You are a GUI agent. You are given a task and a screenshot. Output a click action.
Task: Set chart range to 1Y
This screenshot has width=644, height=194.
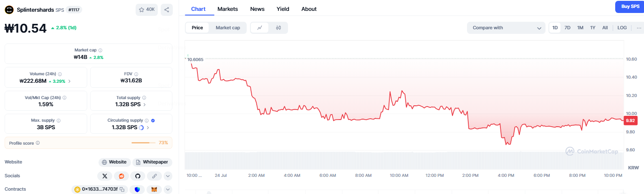(593, 28)
